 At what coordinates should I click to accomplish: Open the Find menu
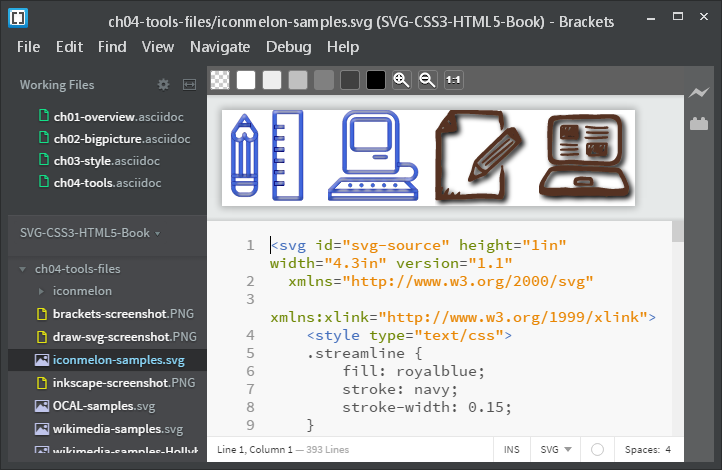112,47
